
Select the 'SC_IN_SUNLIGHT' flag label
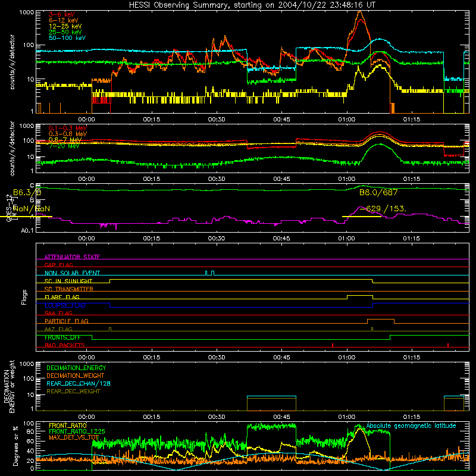(68, 281)
